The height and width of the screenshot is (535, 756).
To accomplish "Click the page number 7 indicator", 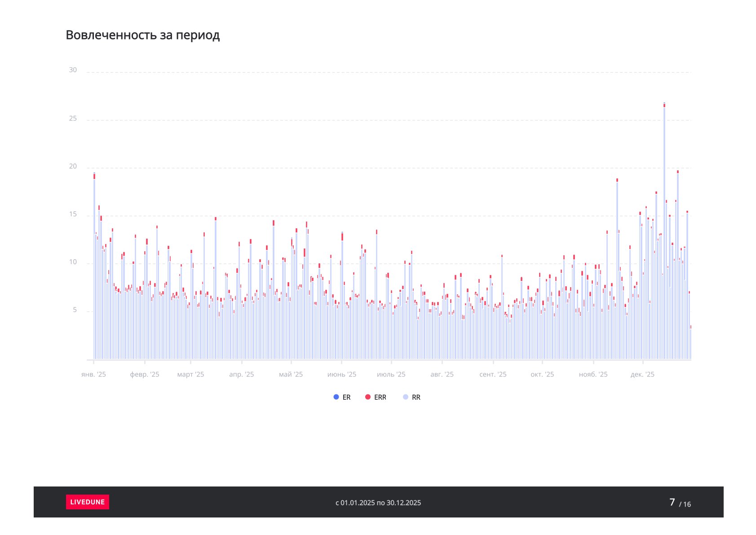I will click(x=672, y=502).
